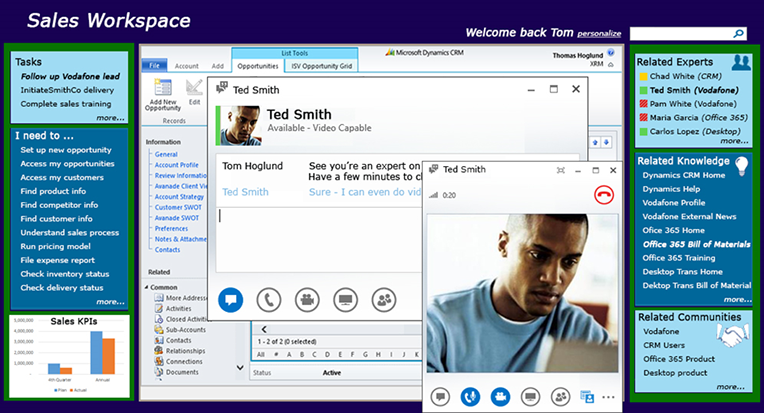
Task: Toggle the camera in the video call window
Action: click(499, 397)
